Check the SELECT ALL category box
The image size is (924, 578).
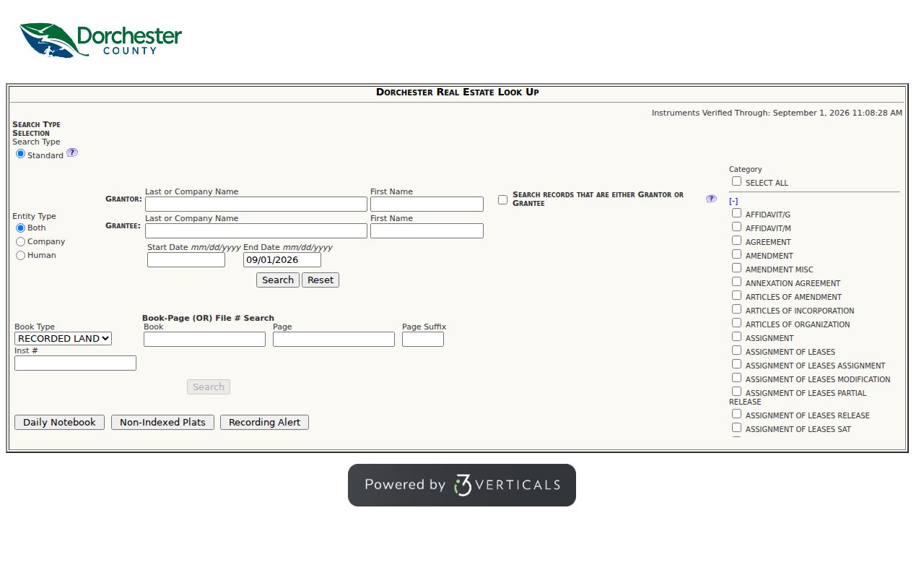[x=736, y=181]
